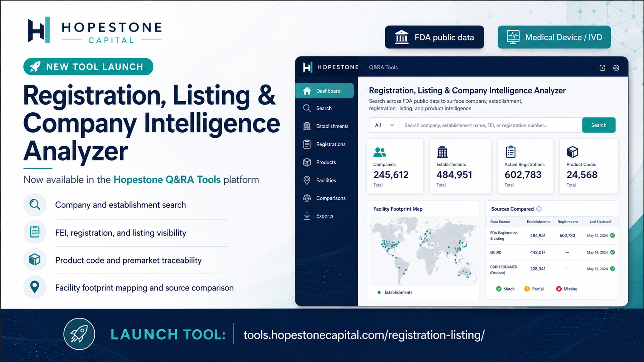Click the New Tool Launch badge
The image size is (644, 362).
coord(88,67)
